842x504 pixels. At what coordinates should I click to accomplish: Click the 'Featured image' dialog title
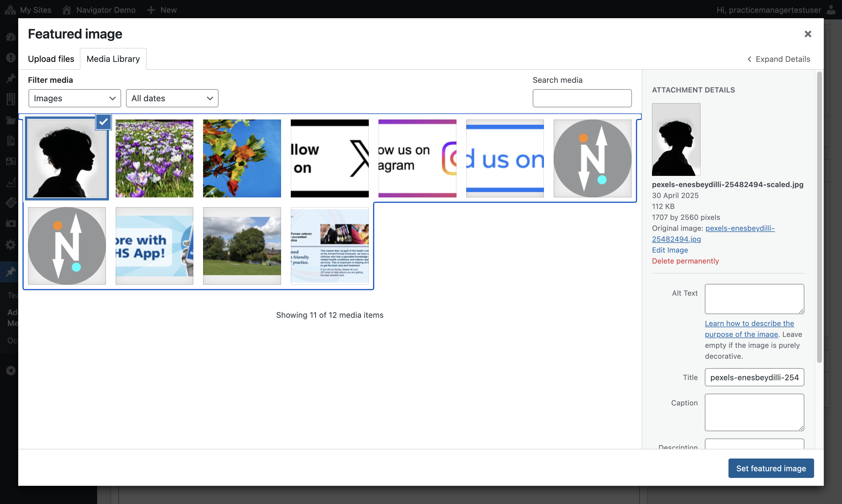[75, 34]
